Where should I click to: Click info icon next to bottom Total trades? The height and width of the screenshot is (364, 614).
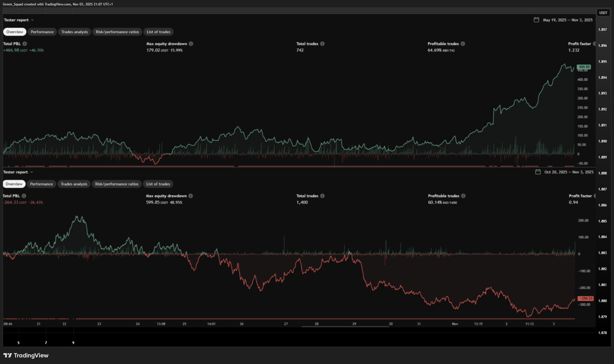(x=322, y=196)
